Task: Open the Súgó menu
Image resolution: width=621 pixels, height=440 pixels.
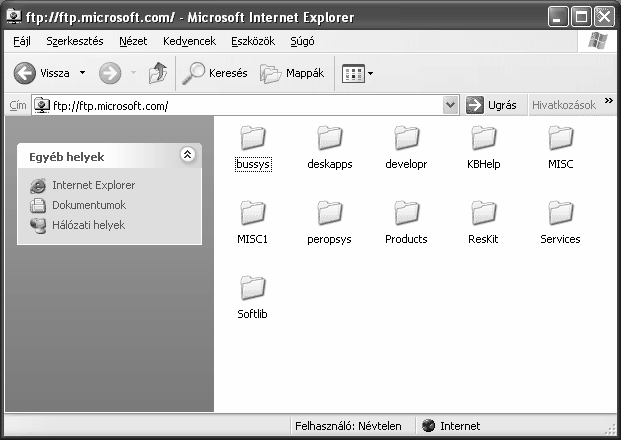Action: (302, 41)
